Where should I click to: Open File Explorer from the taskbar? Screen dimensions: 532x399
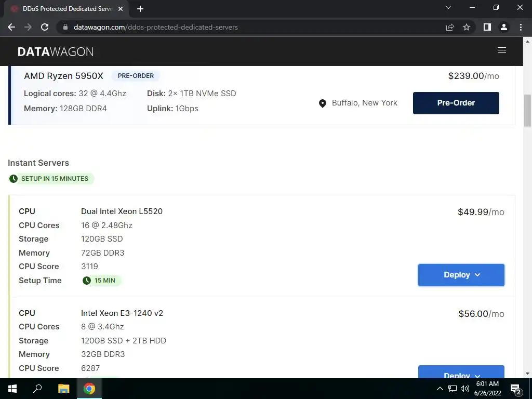coord(63,389)
